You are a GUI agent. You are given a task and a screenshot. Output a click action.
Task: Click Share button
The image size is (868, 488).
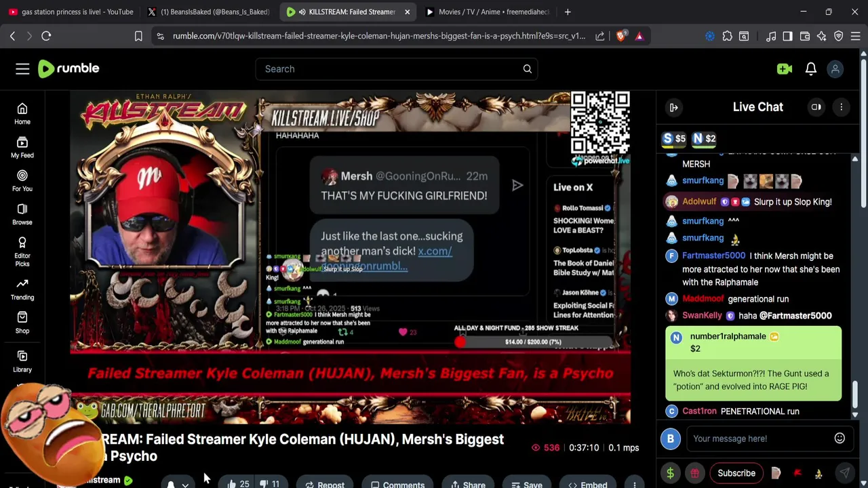468,484
